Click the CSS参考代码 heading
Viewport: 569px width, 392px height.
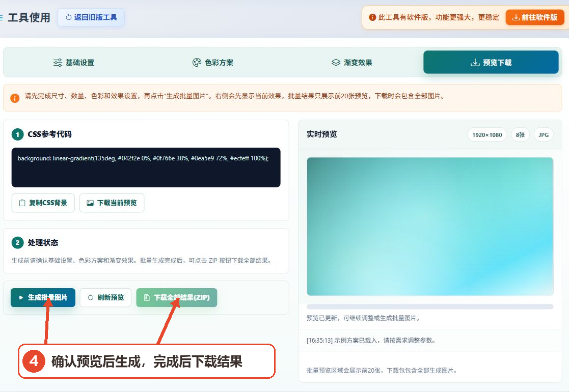coord(50,134)
